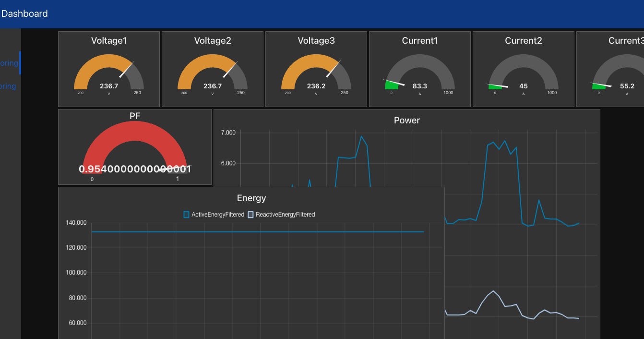644x339 pixels.
Task: Click the 236.2 reading on Voltage3 gauge
Action: pos(316,86)
